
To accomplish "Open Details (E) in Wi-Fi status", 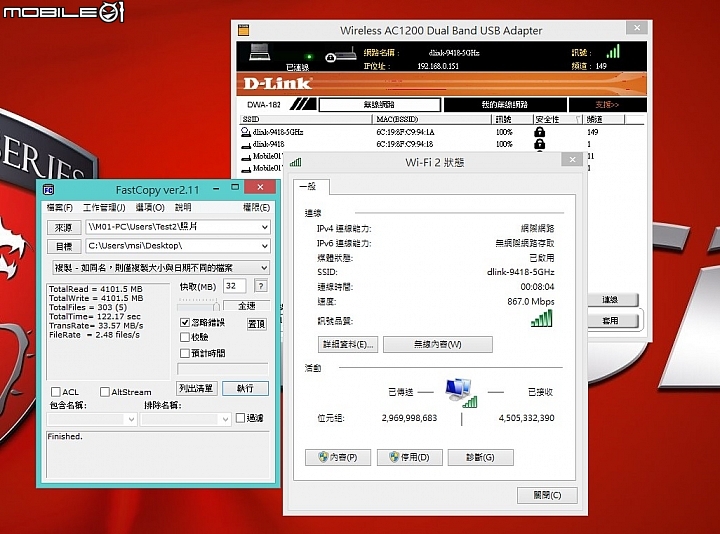I will pyautogui.click(x=348, y=344).
